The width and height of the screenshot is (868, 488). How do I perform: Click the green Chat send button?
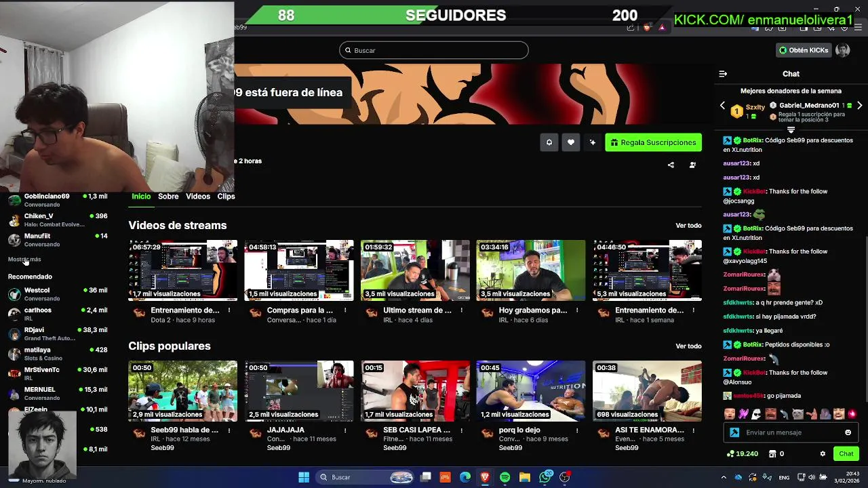coord(846,454)
